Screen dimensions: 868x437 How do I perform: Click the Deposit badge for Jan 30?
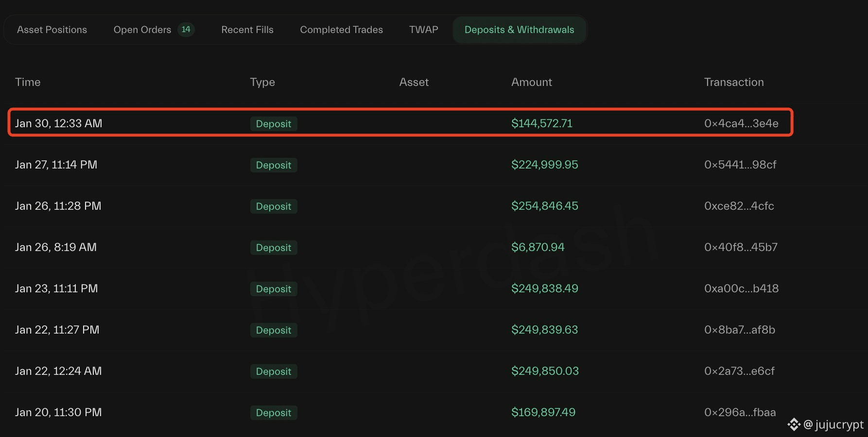pyautogui.click(x=274, y=124)
